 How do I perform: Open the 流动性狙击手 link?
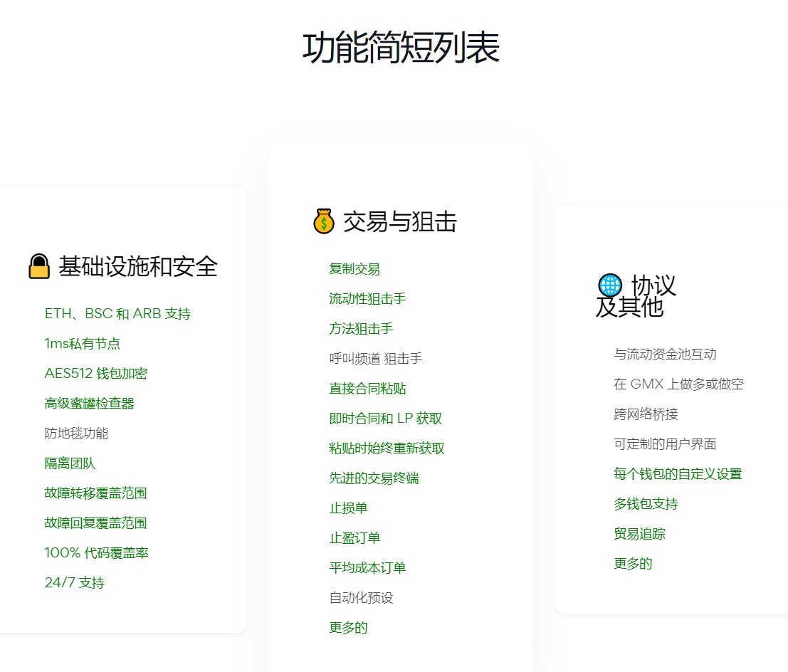(367, 298)
